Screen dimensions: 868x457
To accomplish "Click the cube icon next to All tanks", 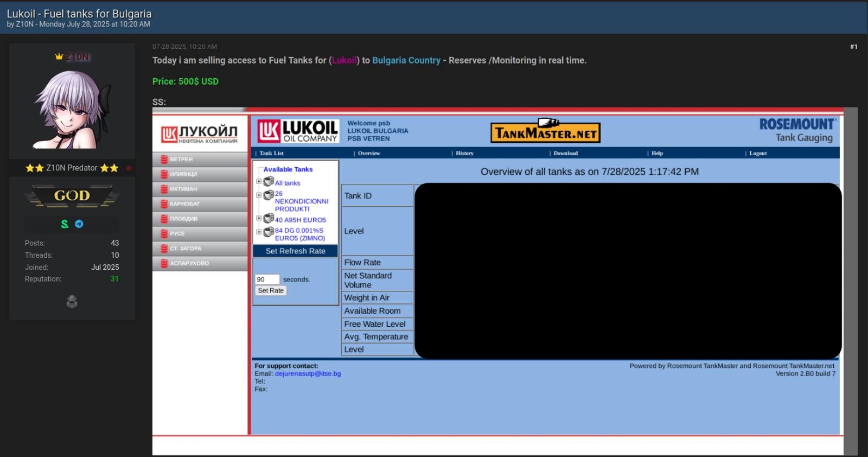I will 269,182.
